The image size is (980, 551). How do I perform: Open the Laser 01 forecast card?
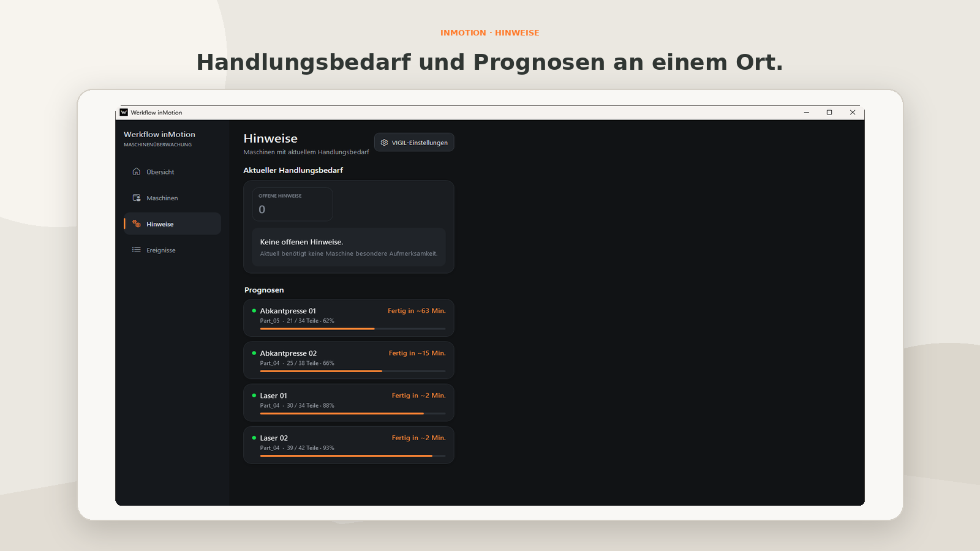click(x=349, y=402)
